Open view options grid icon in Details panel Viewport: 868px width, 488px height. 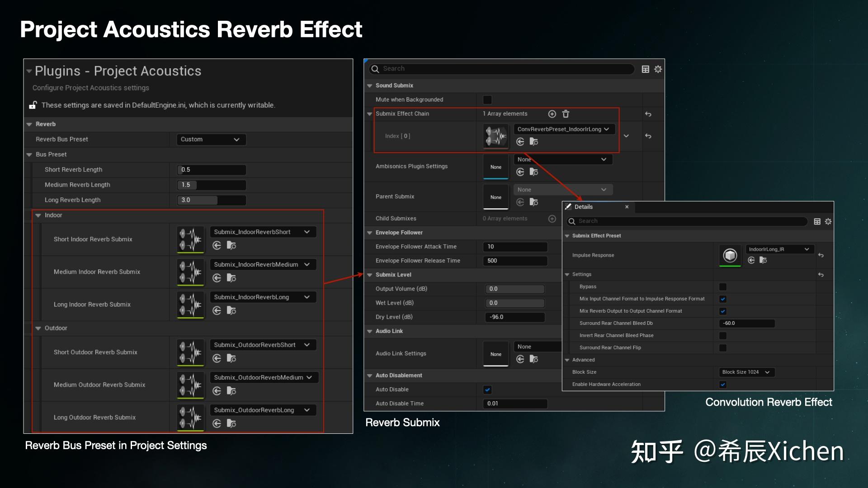pos(816,221)
